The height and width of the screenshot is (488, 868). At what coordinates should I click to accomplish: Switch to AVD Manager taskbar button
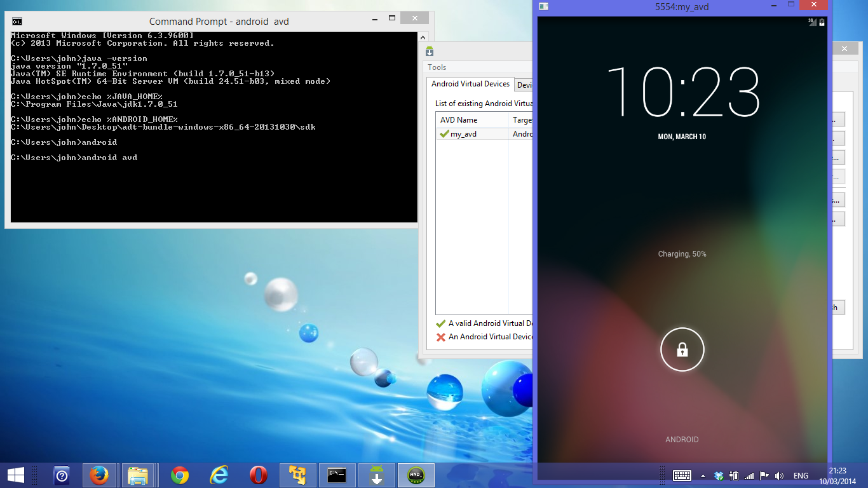(376, 475)
